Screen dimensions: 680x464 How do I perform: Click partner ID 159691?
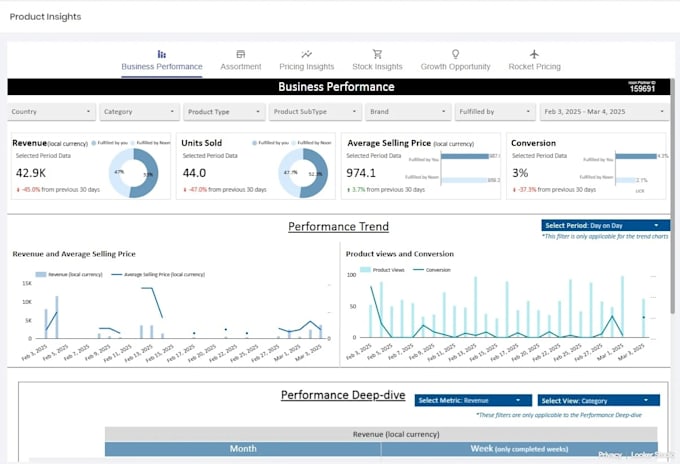click(x=642, y=89)
